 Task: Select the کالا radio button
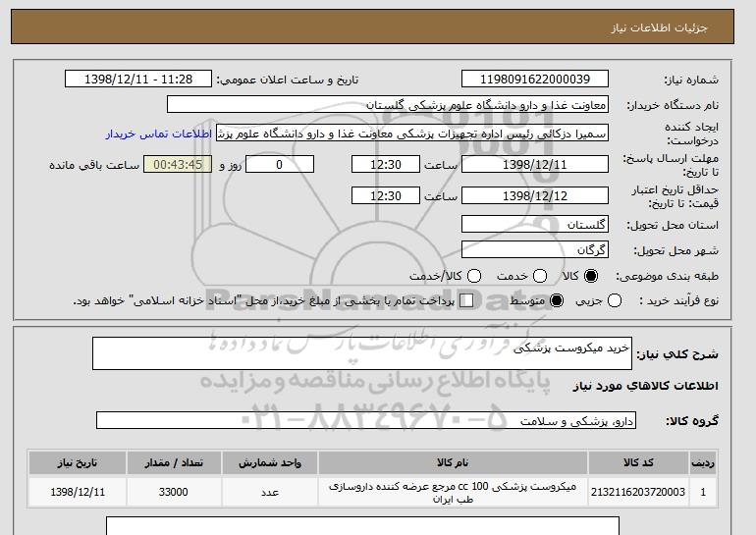pyautogui.click(x=591, y=276)
